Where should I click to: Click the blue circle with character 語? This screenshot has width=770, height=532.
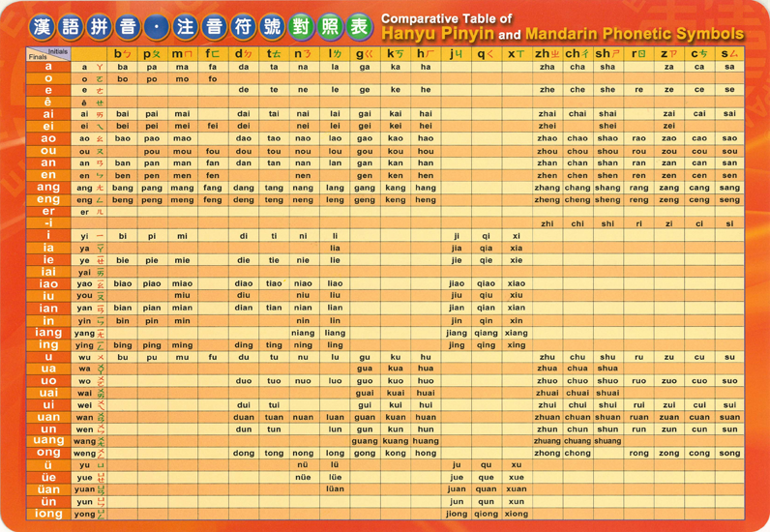[x=71, y=26]
